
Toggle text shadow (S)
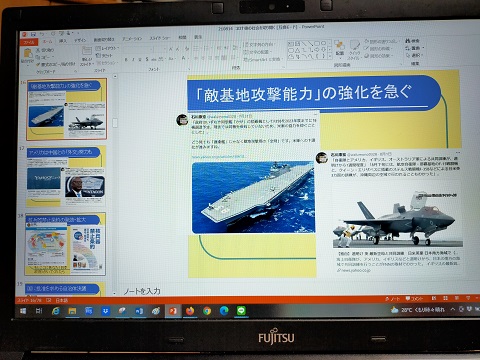(147, 59)
